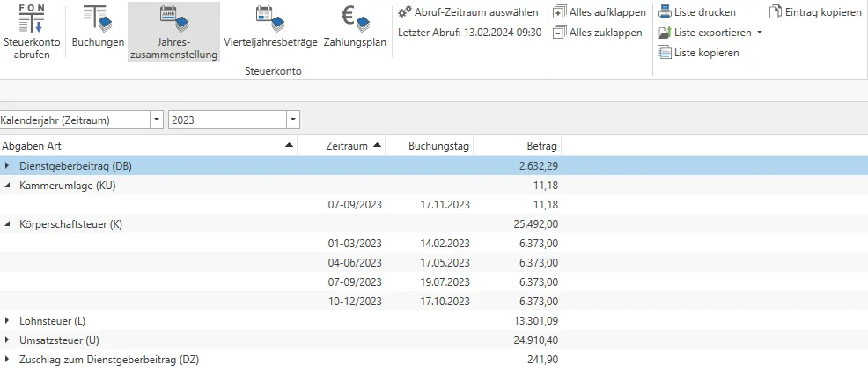Viewport: 868px width, 387px height.
Task: Sort by the Zeitraum column header
Action: (x=342, y=145)
